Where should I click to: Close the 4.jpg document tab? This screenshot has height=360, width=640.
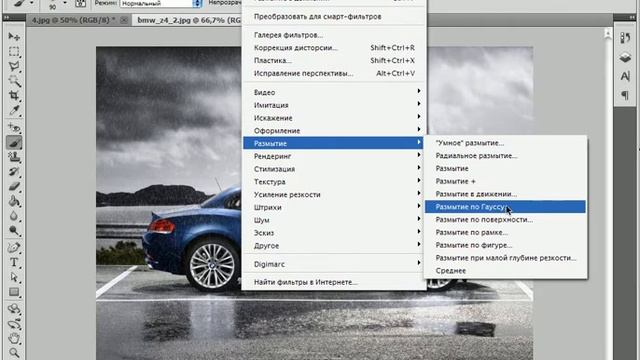[124, 20]
